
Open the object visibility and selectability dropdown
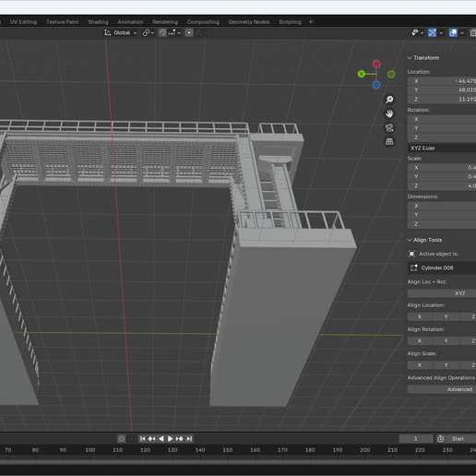coord(418,32)
